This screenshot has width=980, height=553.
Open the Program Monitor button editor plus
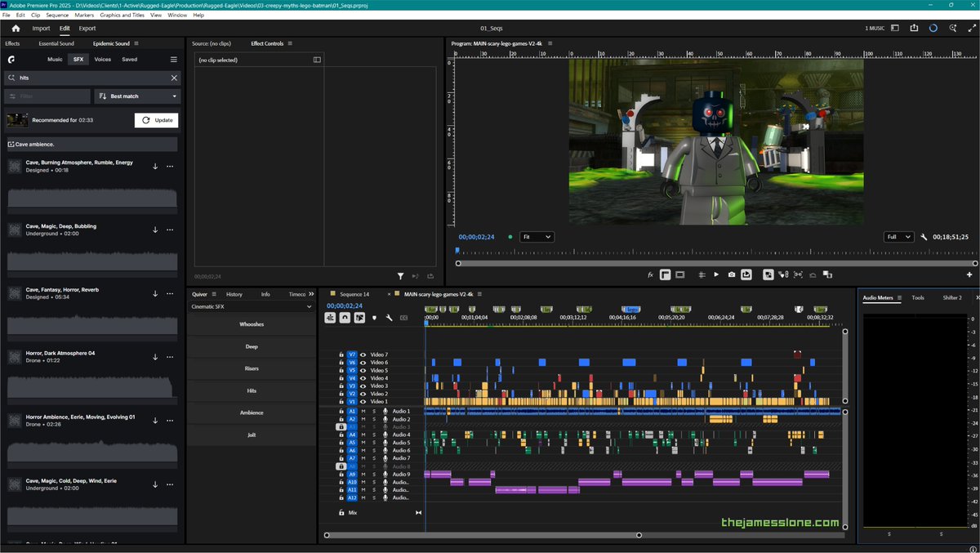click(x=969, y=275)
